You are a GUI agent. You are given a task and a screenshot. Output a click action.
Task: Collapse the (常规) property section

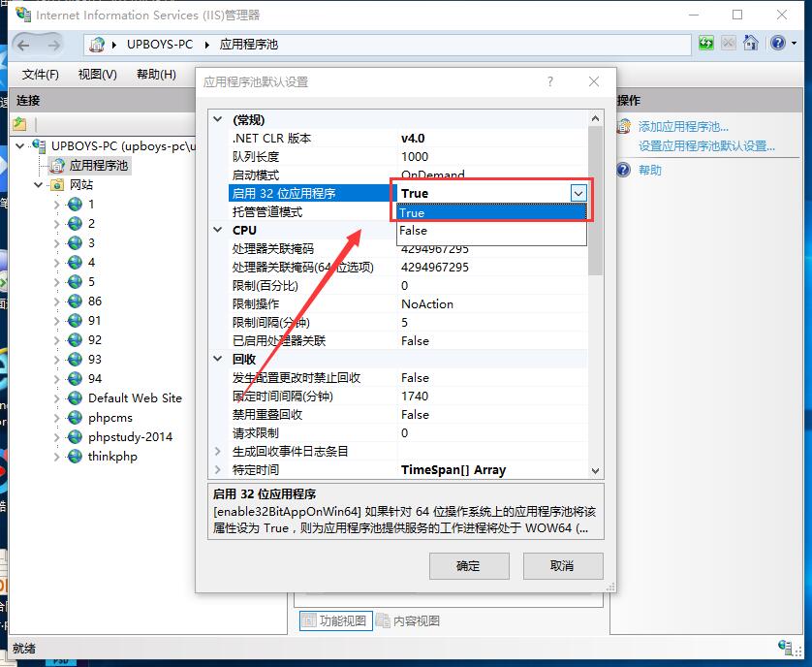(218, 119)
